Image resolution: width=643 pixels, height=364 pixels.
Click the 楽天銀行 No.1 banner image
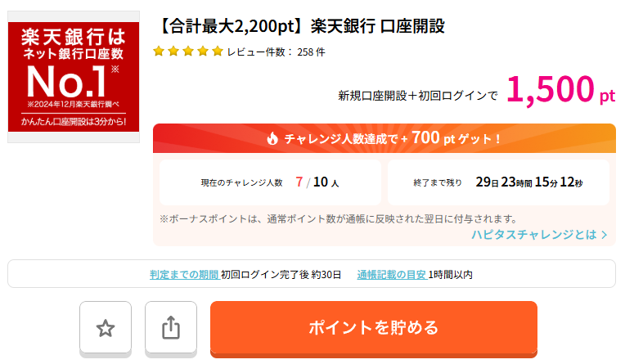[x=74, y=77]
